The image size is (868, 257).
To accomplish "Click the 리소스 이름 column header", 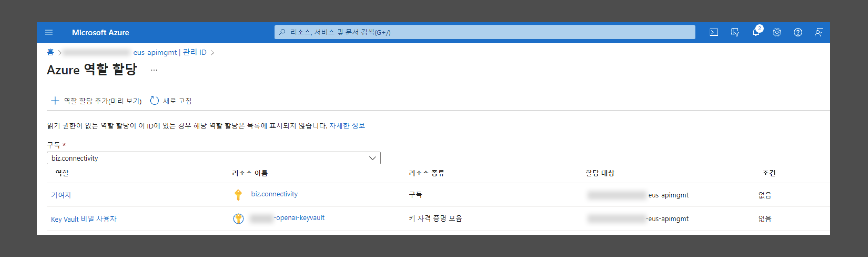I will coord(250,173).
